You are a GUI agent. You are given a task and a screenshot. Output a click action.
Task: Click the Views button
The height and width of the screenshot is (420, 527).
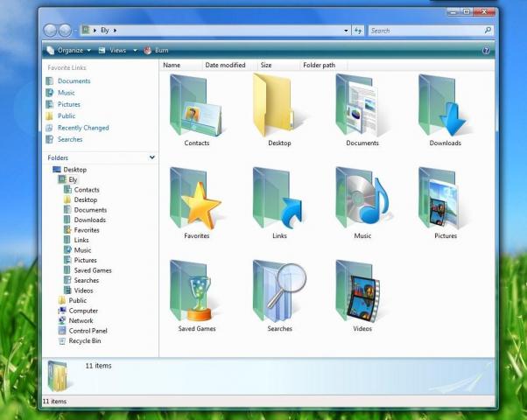(113, 51)
